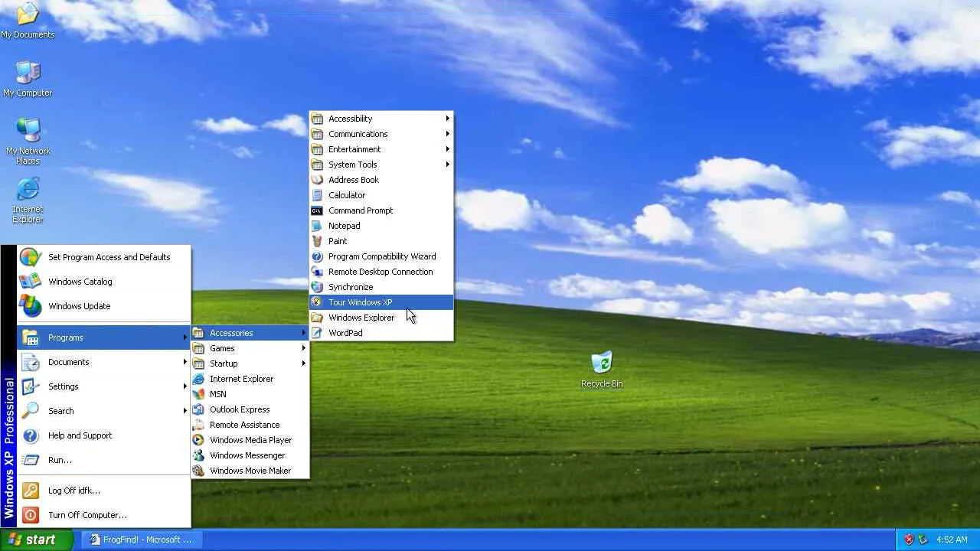Click the Outlook Express icon
Screen dimensions: 980x551
[198, 409]
